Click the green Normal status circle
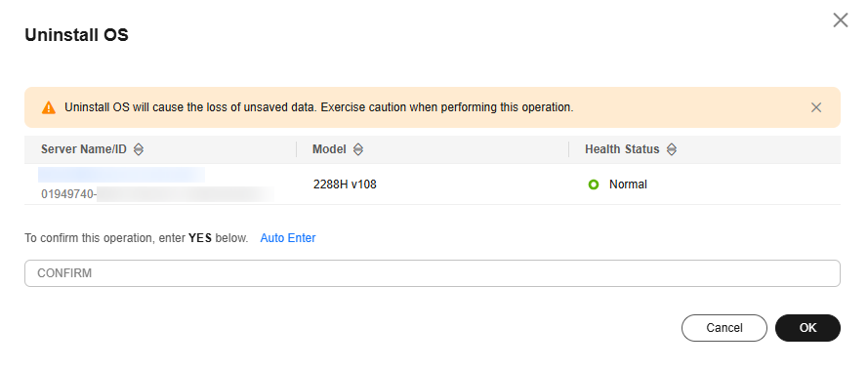The width and height of the screenshot is (868, 369). point(594,184)
